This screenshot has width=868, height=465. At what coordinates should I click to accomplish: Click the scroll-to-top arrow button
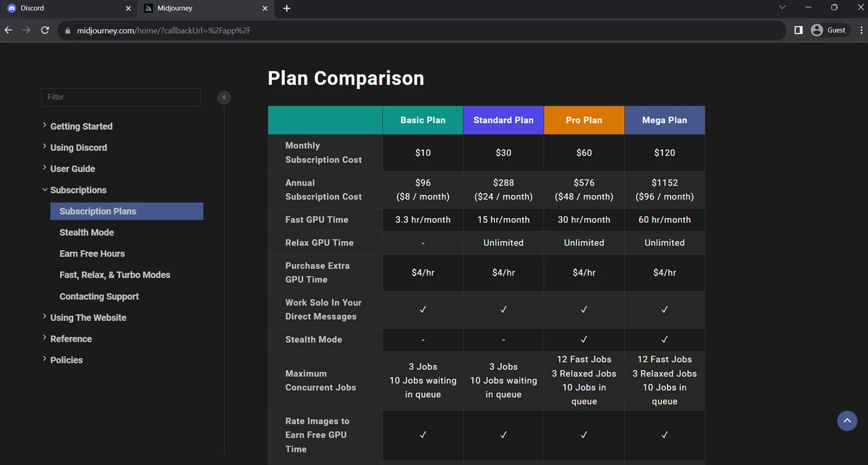847,421
